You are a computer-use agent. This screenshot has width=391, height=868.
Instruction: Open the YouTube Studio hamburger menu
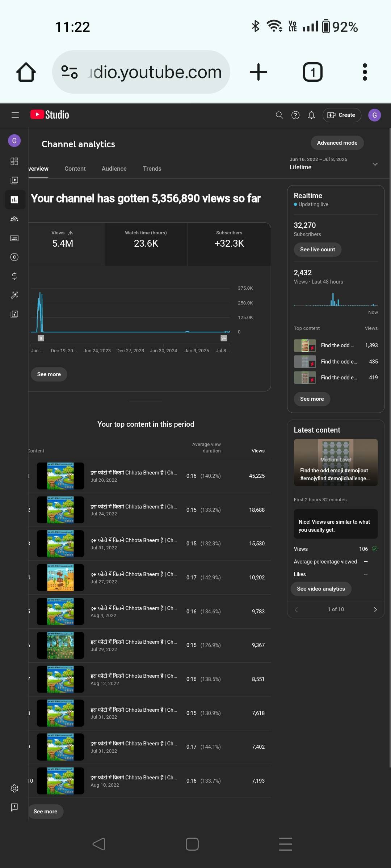(15, 115)
